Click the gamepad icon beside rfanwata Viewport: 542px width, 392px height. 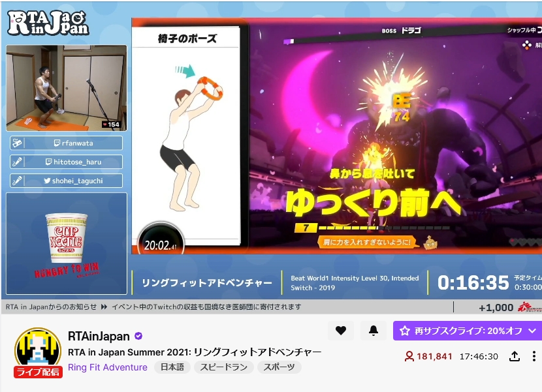coord(17,143)
